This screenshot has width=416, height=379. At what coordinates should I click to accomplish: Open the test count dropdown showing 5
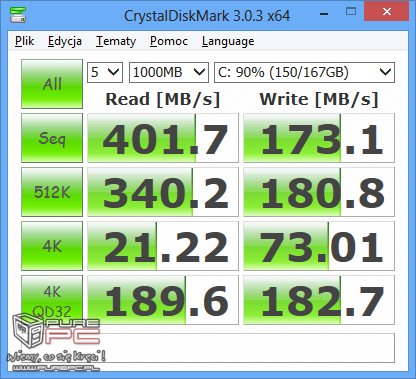105,72
